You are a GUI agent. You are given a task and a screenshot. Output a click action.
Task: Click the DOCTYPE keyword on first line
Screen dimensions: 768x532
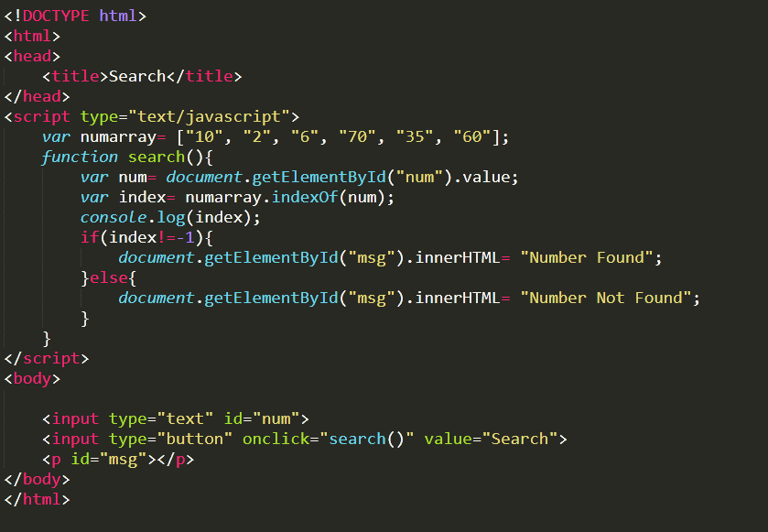tap(56, 16)
